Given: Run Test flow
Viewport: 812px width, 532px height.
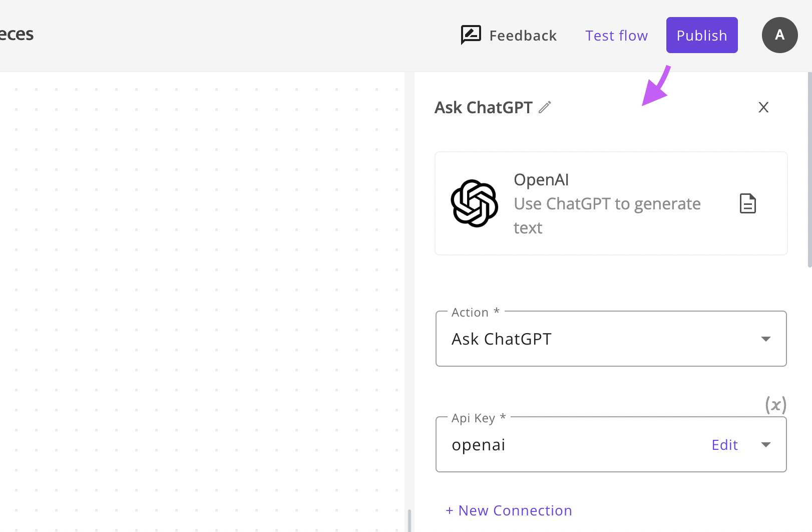Looking at the screenshot, I should [616, 35].
